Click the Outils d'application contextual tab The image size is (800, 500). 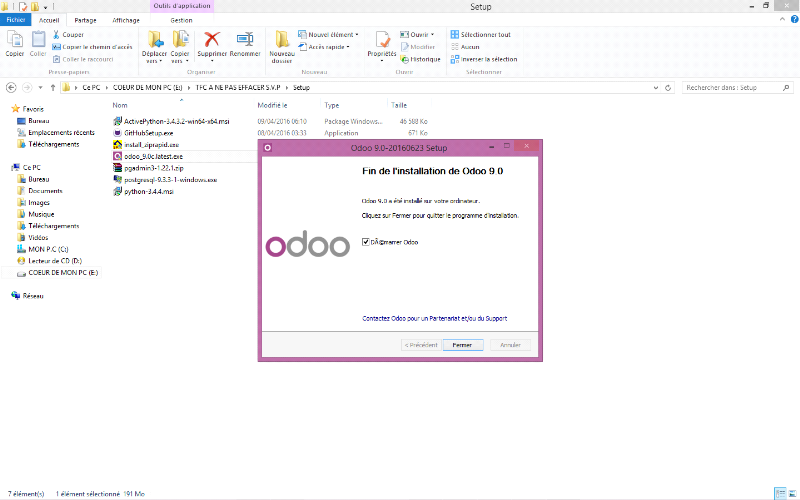click(182, 6)
